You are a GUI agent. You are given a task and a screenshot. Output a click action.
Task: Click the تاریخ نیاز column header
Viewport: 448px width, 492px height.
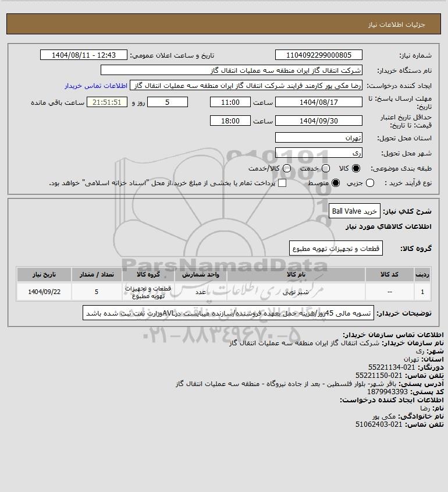click(44, 275)
